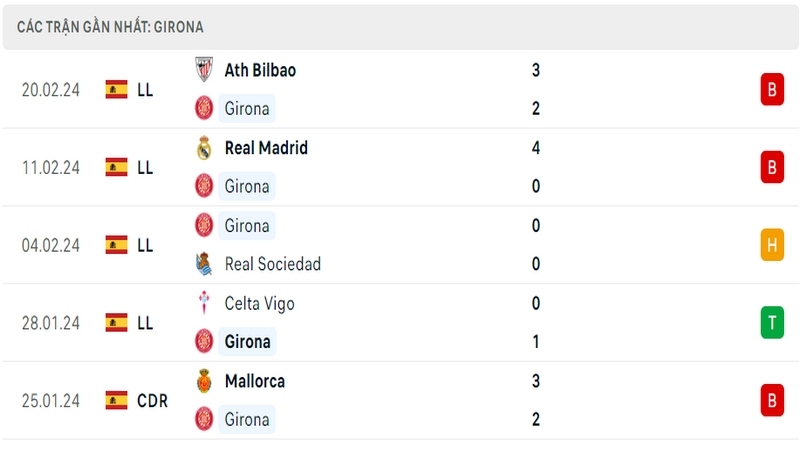Select Mallorca team name
This screenshot has width=800, height=450.
[255, 381]
